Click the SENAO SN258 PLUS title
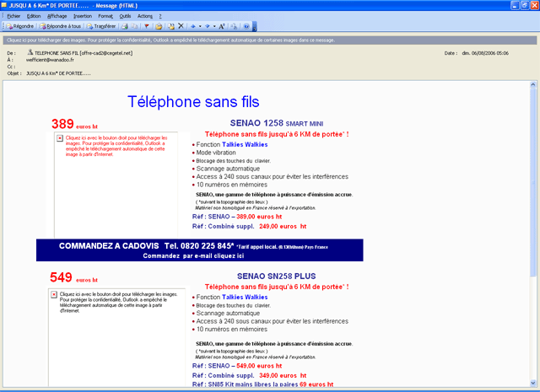 (277, 276)
